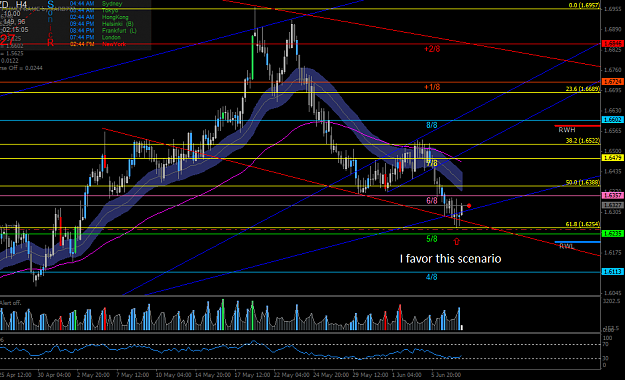Click the 22 May 04:00 time axis label
Viewport: 625px width, 380px height.
coord(291,375)
